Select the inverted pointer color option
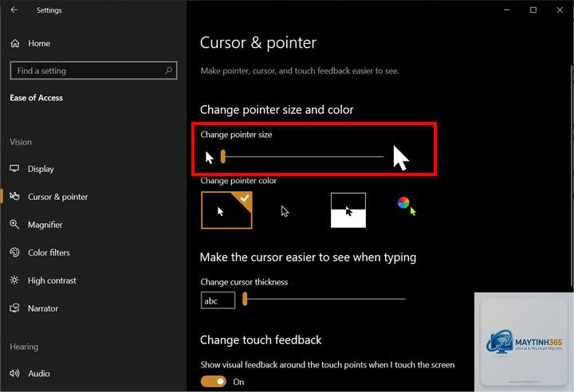Viewport: 574px width, 392px height. pyautogui.click(x=348, y=210)
